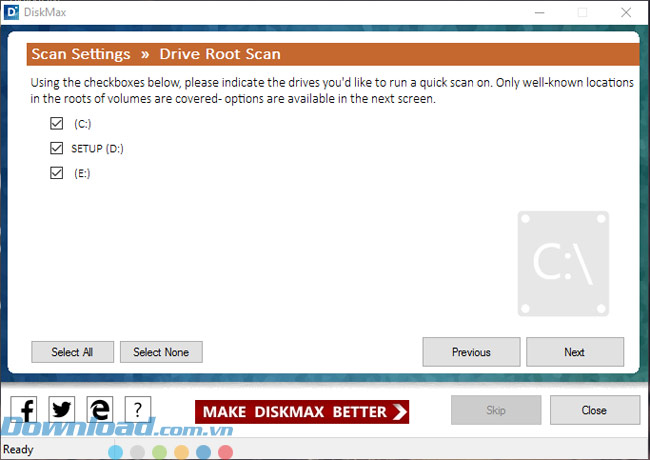This screenshot has width=650, height=460.
Task: Go back with the Previous button
Action: click(471, 352)
